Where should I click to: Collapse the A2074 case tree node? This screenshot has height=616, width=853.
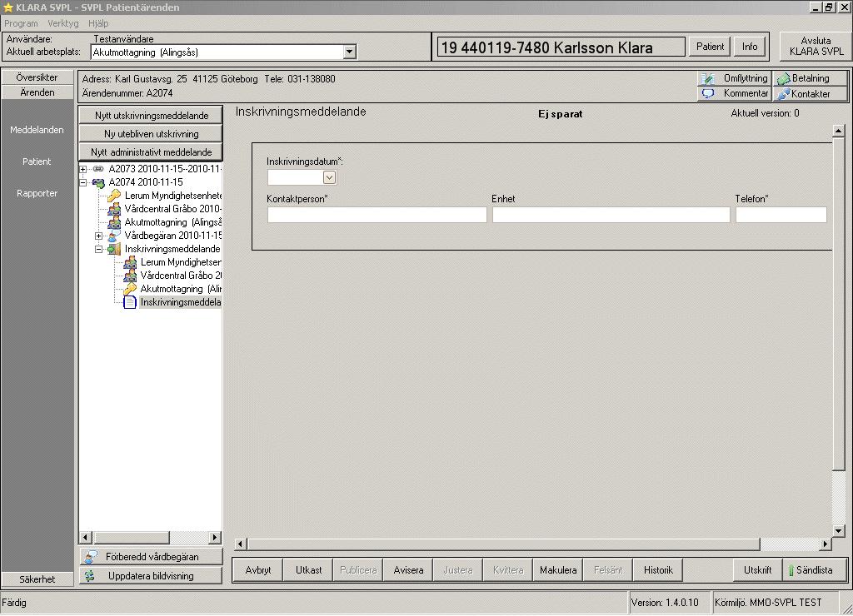pos(82,182)
